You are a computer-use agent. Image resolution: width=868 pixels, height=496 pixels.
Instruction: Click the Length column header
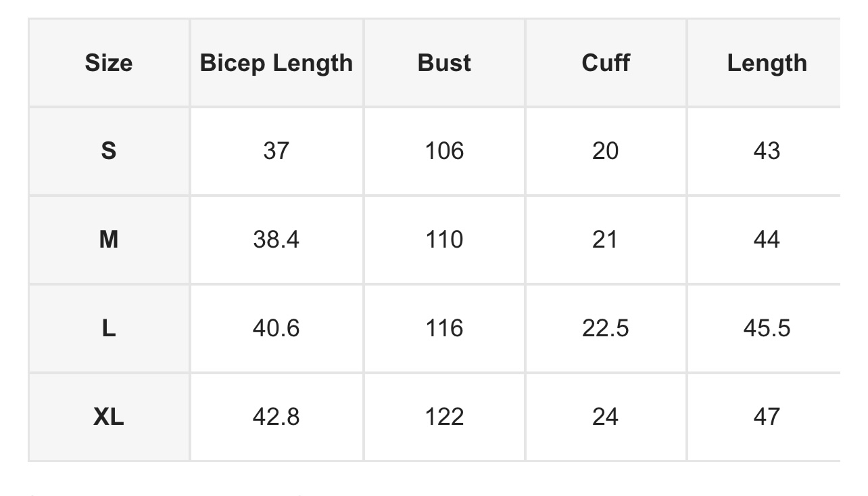(767, 63)
